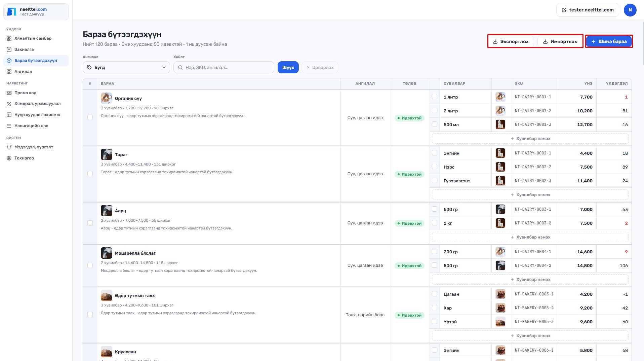644x361 pixels.
Task: Click the search magnifier icon in Хайлт
Action: tap(180, 68)
